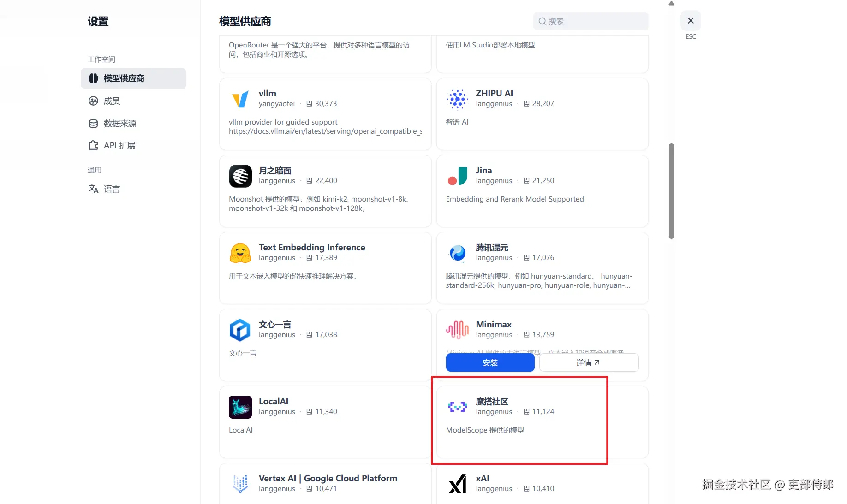Select the 腾讯混元 provider title

click(492, 248)
